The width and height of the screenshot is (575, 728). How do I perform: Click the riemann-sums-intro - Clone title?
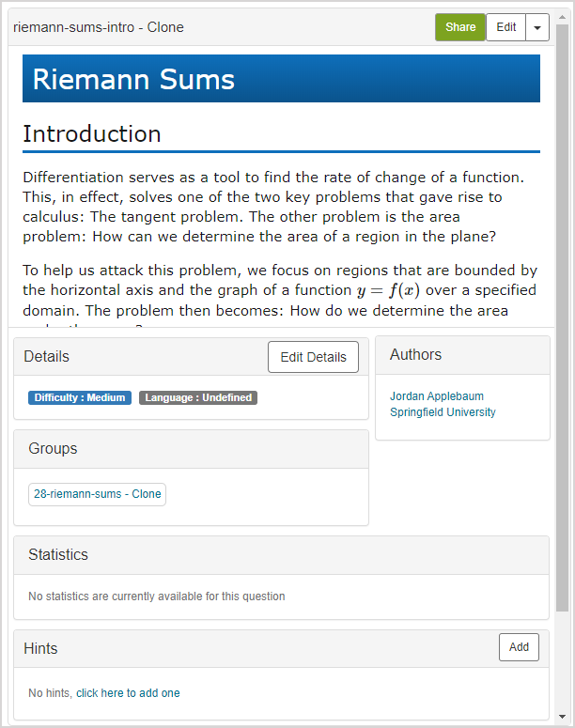tap(99, 27)
